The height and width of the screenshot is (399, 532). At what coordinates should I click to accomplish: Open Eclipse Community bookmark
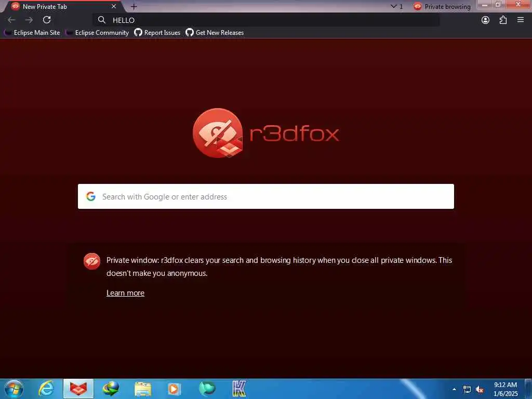[97, 33]
